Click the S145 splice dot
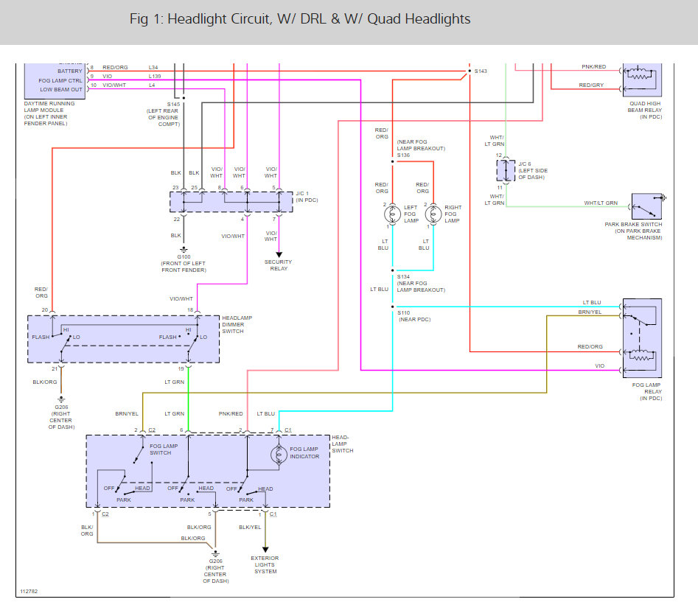The width and height of the screenshot is (698, 616). [184, 98]
